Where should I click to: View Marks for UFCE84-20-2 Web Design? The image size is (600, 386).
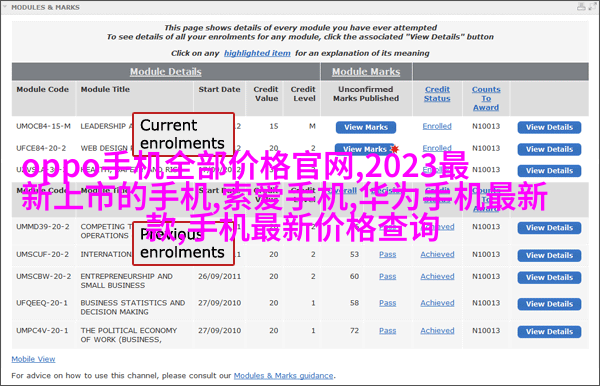click(364, 149)
